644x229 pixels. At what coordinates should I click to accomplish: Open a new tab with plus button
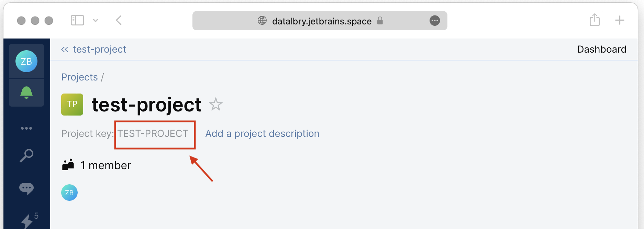(x=620, y=20)
